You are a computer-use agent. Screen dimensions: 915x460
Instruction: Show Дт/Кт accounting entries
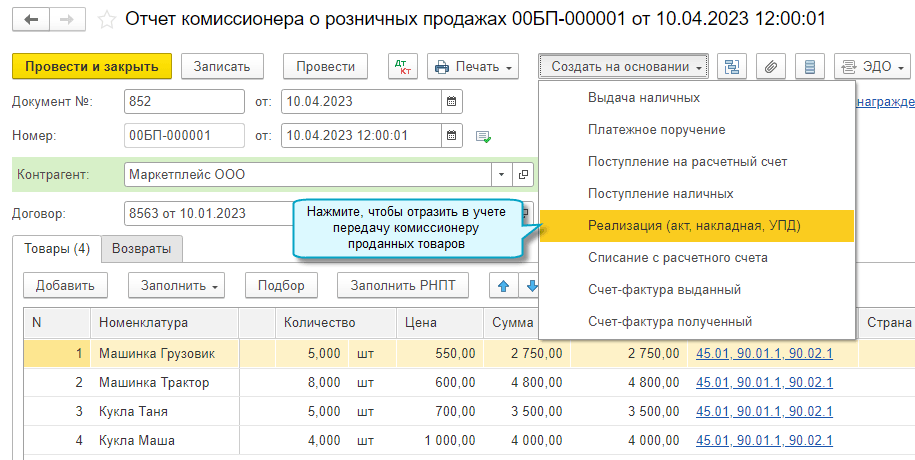tap(402, 67)
